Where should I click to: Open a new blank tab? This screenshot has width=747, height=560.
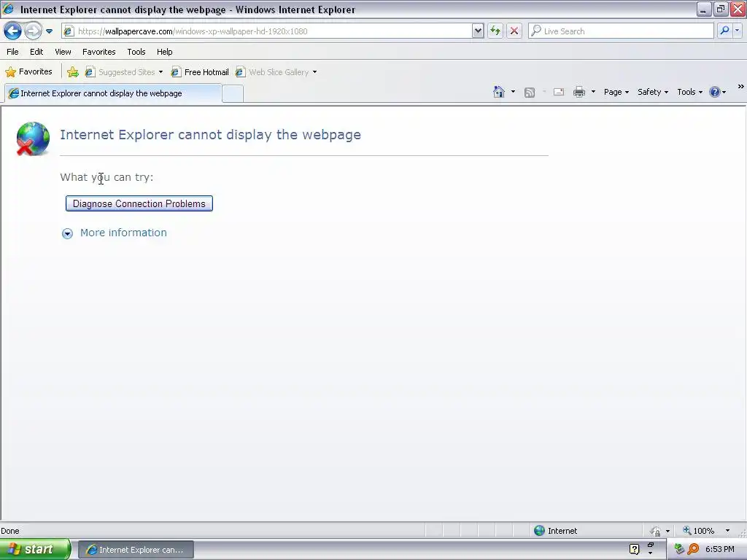(x=233, y=94)
